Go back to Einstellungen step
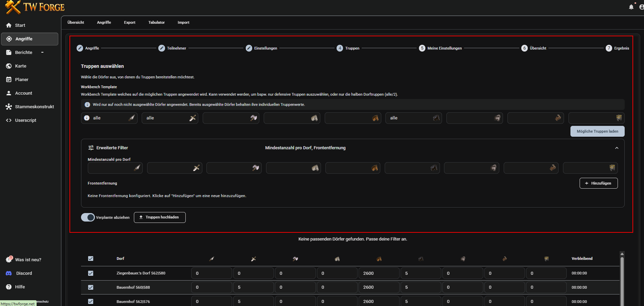 (x=261, y=48)
